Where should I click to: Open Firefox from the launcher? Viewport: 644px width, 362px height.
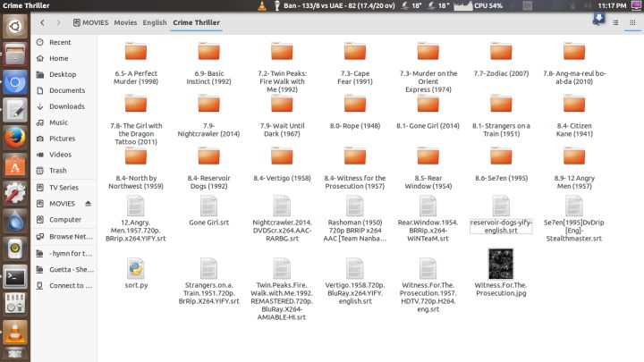tap(15, 138)
